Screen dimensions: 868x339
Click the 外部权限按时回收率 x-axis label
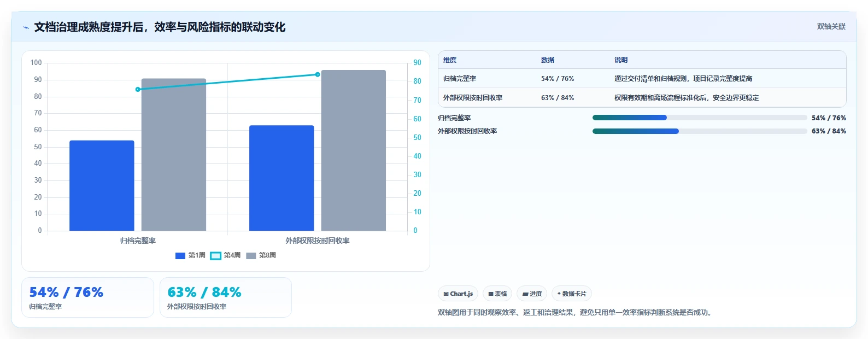click(318, 241)
